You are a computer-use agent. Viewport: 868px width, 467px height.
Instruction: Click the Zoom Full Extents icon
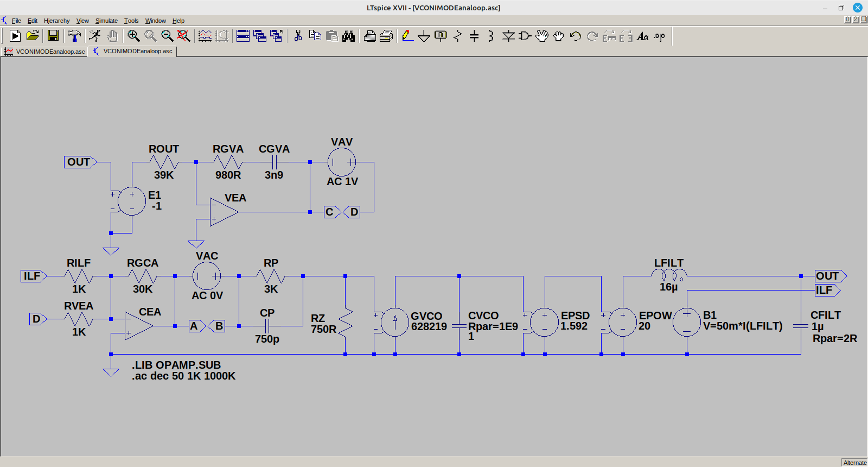[x=184, y=36]
